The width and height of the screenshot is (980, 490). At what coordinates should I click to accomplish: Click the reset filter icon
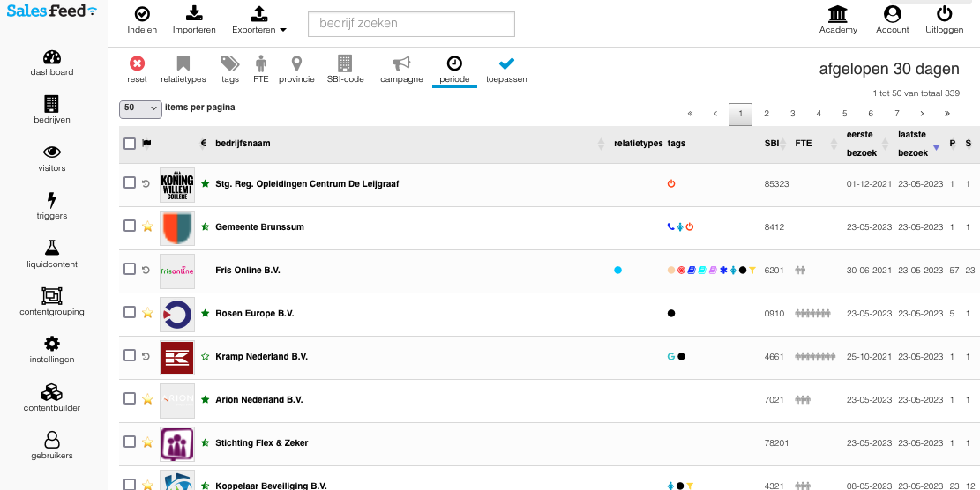pos(137,63)
